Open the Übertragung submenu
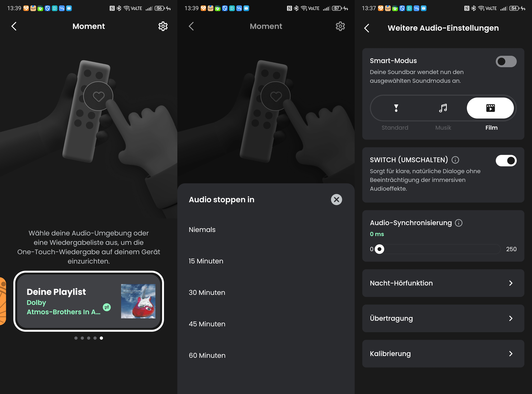Screen dimensions: 532x394 [511, 318]
